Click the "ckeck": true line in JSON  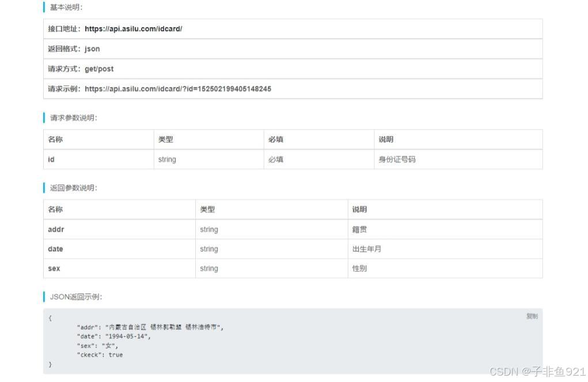pos(100,355)
